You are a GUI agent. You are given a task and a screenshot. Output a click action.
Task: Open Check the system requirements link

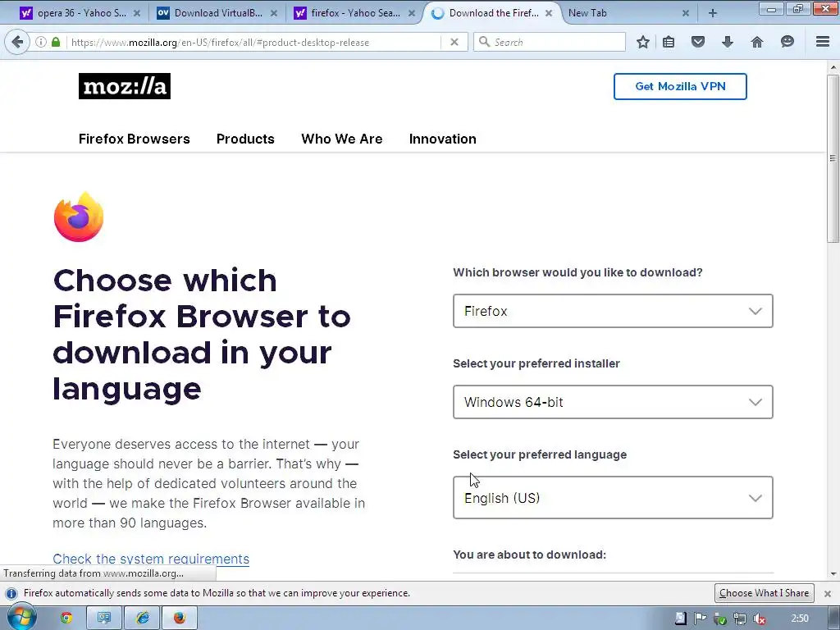(151, 559)
